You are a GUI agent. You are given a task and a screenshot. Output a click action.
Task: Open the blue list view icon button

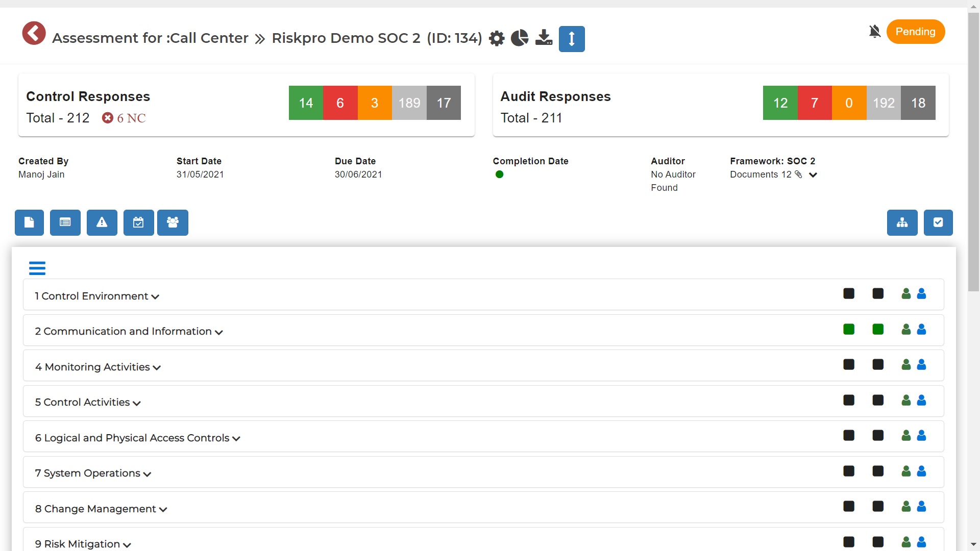(x=65, y=222)
